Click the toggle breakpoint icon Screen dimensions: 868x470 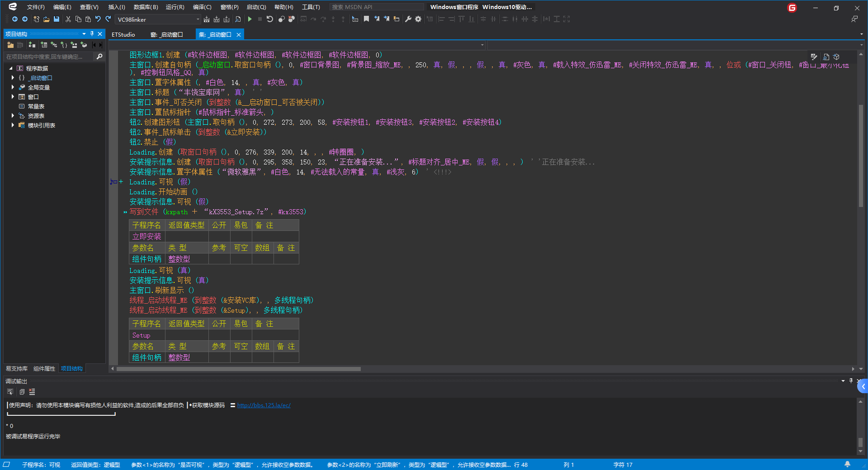click(281, 19)
